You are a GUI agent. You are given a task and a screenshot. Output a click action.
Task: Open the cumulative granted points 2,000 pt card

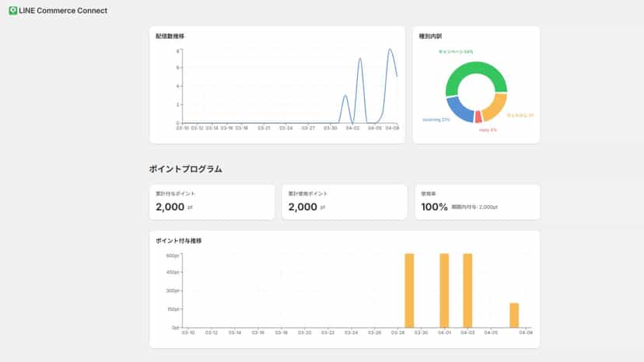212,202
